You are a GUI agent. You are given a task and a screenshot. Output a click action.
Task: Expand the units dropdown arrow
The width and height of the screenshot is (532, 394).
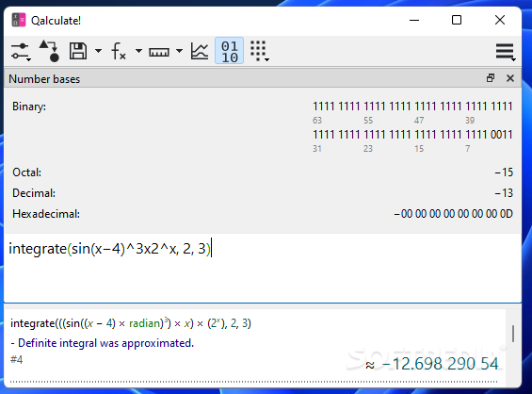(180, 51)
